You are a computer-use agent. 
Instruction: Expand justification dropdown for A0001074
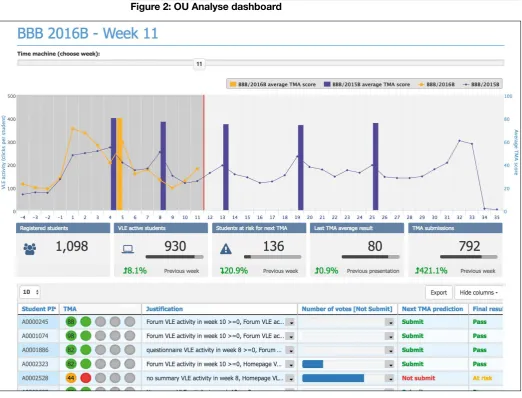tap(291, 336)
